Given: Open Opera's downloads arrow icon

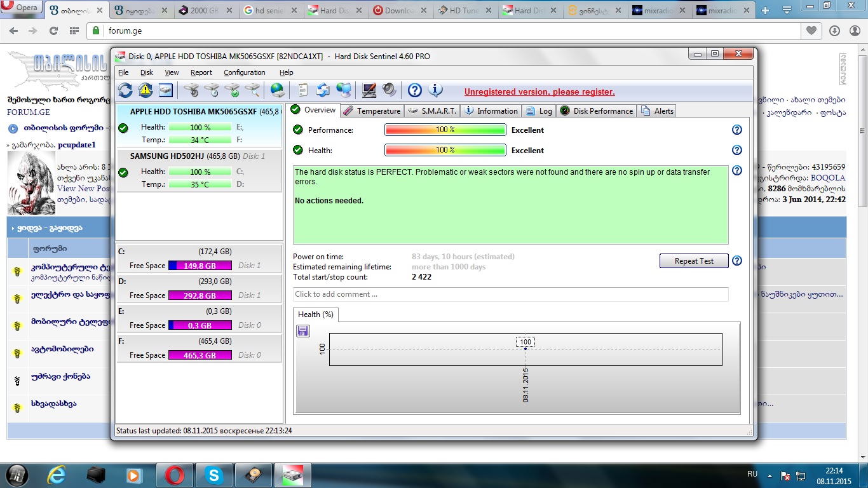Looking at the screenshot, I should (834, 30).
